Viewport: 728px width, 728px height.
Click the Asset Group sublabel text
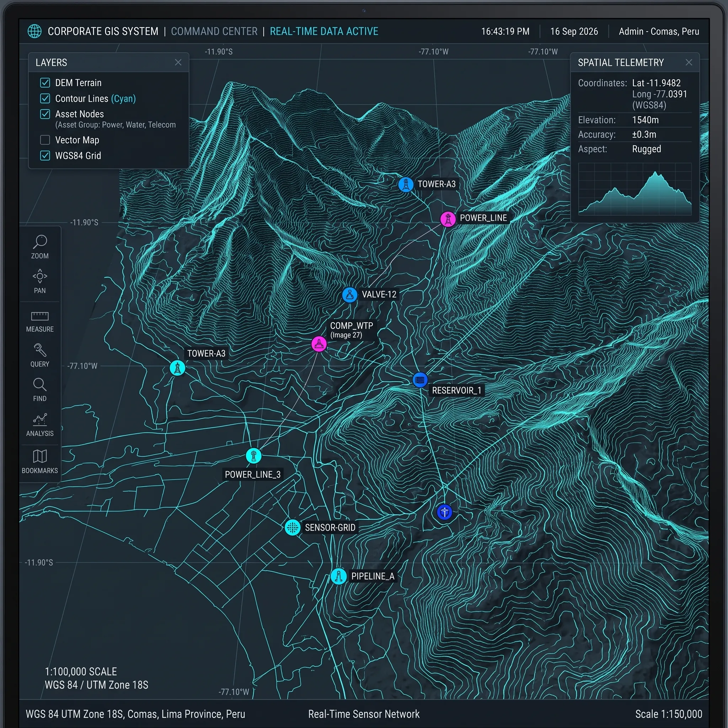[115, 125]
